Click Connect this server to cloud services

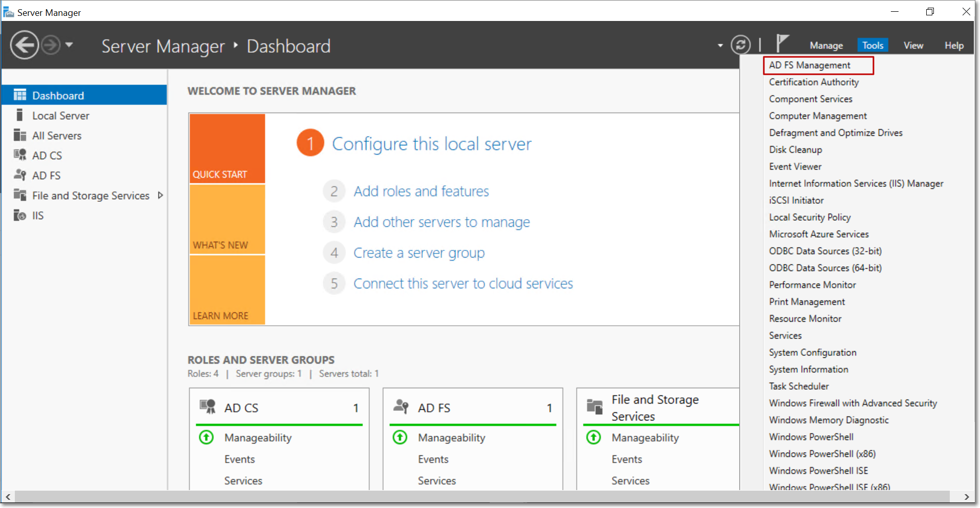tap(463, 284)
